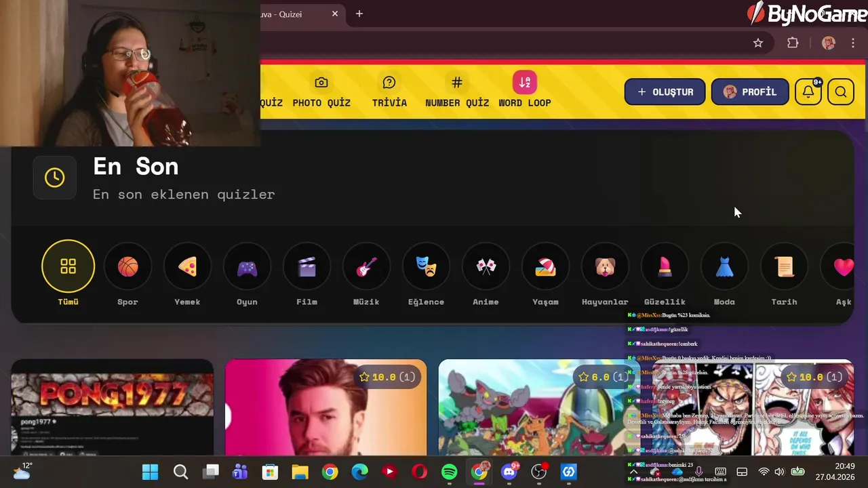Launch Word Loop mode
The image size is (868, 488).
pos(525,90)
